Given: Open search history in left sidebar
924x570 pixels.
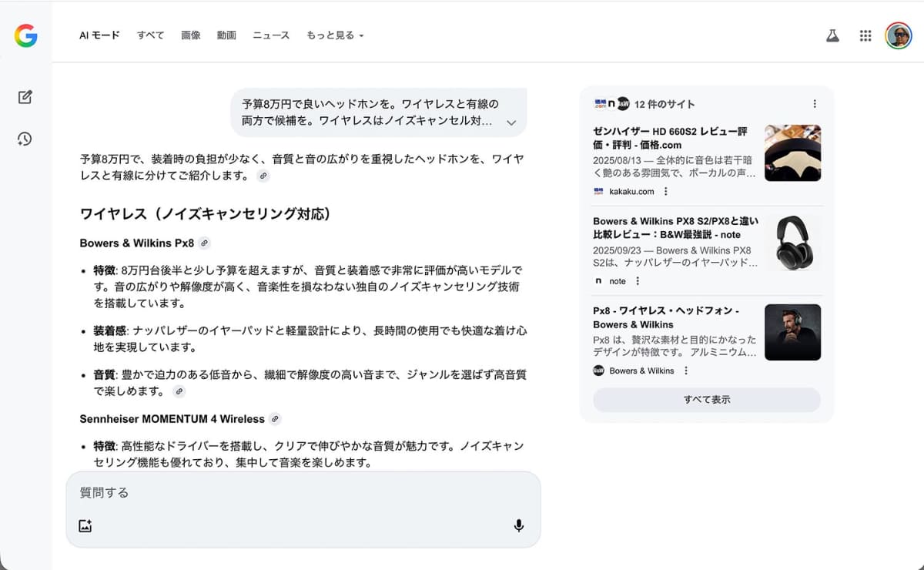Looking at the screenshot, I should tap(24, 139).
